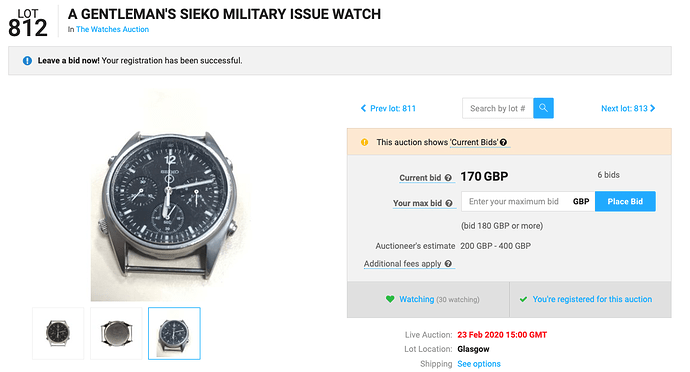Click the main Seiko watch image
This screenshot has height=372, width=690.
pos(169,195)
